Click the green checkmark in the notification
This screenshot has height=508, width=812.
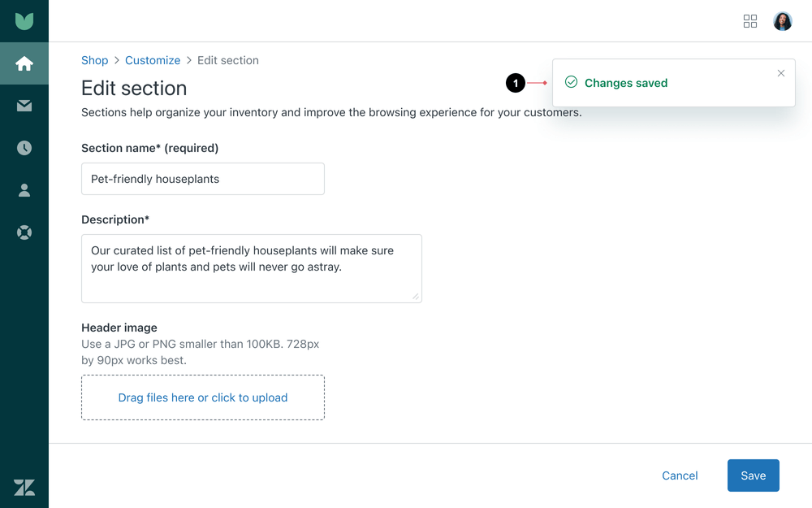571,82
